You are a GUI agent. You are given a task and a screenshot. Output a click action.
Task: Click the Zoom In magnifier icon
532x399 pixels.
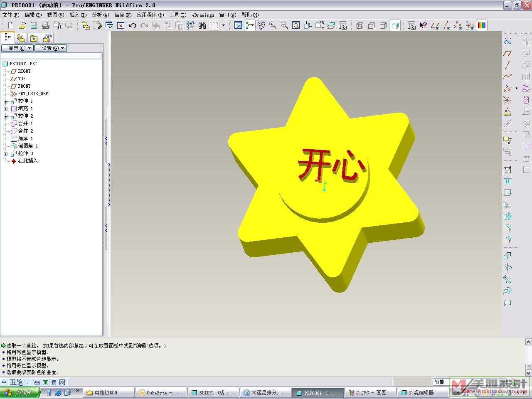[273, 25]
